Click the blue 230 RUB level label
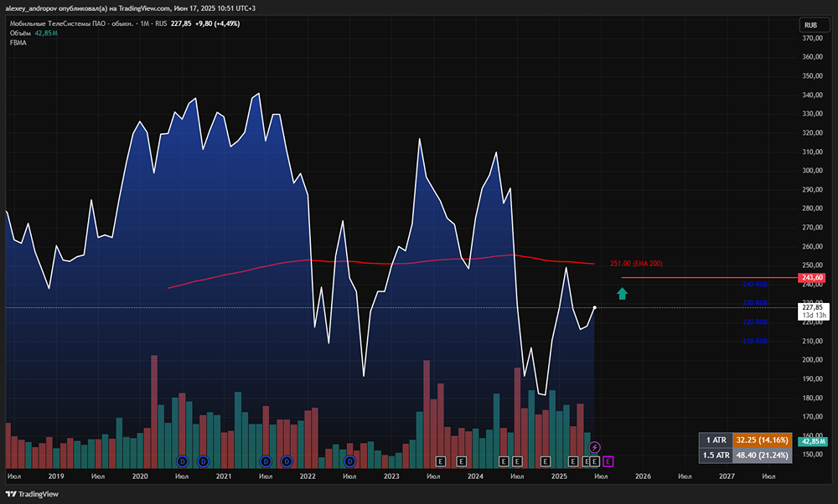 [x=755, y=303]
